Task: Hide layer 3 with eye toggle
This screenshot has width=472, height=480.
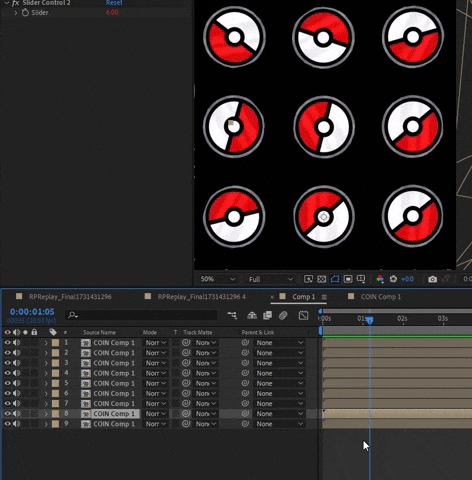Action: (7, 363)
